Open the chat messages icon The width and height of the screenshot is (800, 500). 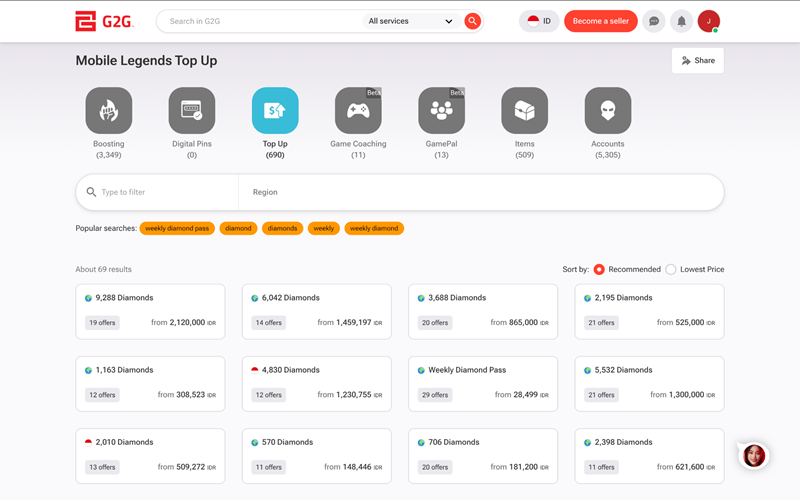(x=654, y=21)
